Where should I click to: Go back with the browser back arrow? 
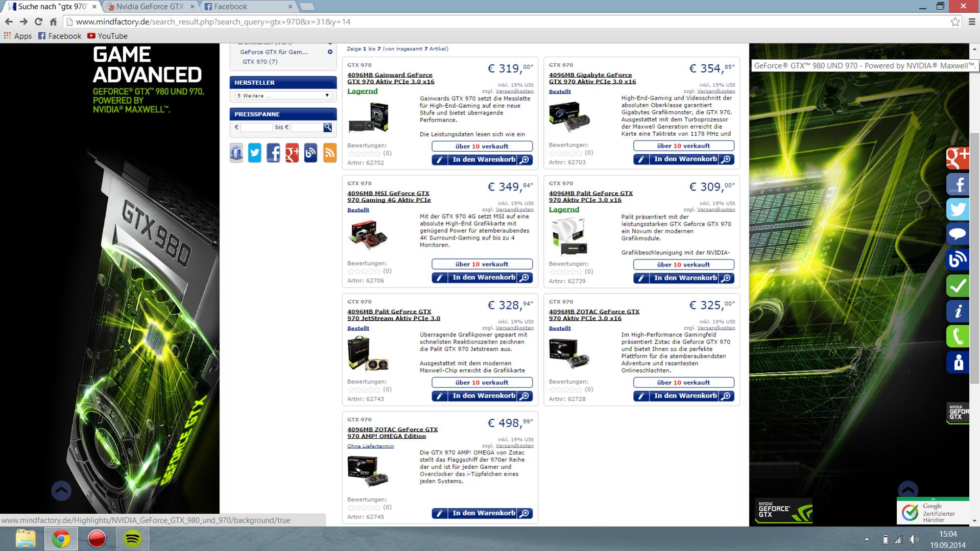[9, 21]
